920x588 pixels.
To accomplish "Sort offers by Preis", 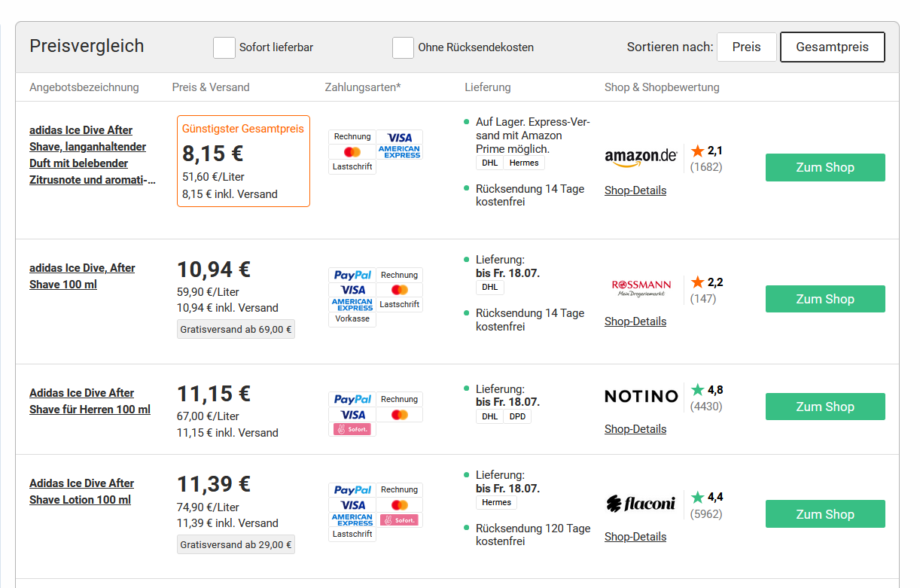I will 746,47.
